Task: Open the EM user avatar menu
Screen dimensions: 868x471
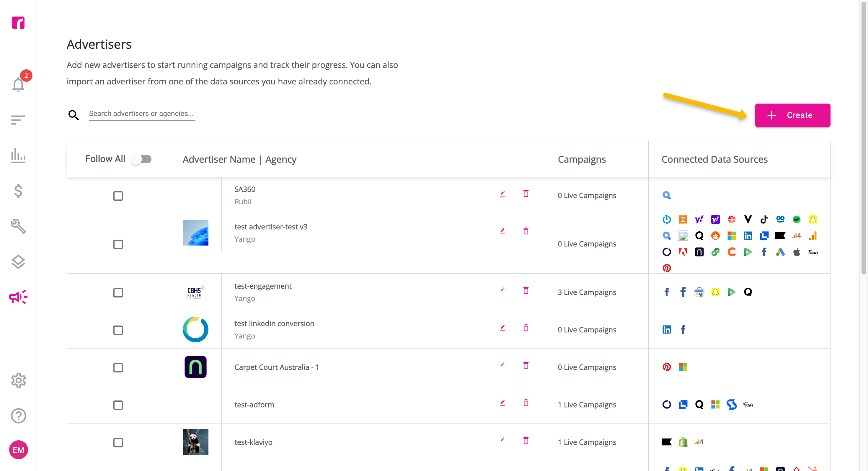Action: coord(18,450)
